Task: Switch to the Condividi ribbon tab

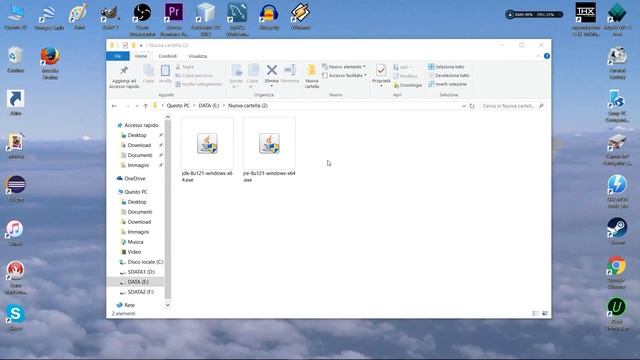Action: (x=167, y=56)
